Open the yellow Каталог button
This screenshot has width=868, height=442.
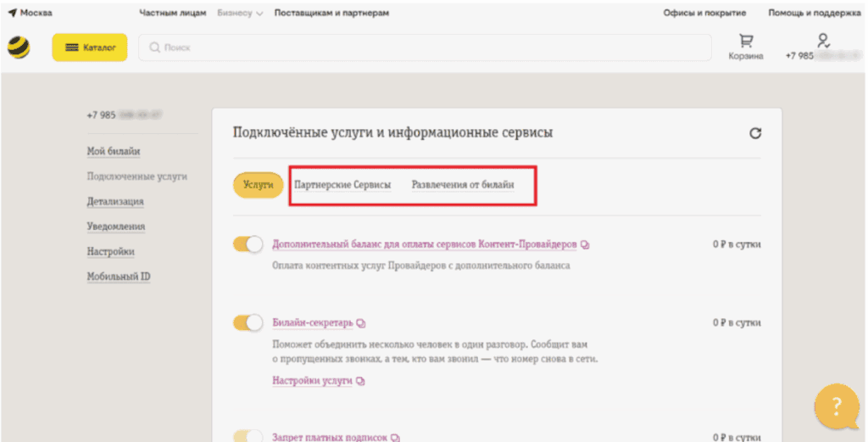tap(90, 48)
